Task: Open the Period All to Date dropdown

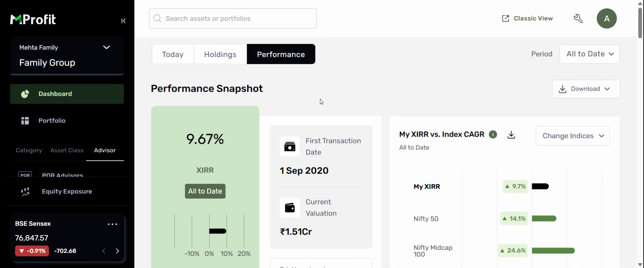Action: point(589,54)
